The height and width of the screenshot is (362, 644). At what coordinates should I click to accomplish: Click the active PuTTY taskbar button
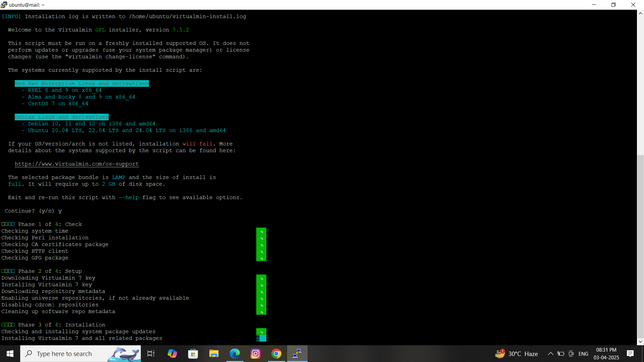coord(297,354)
